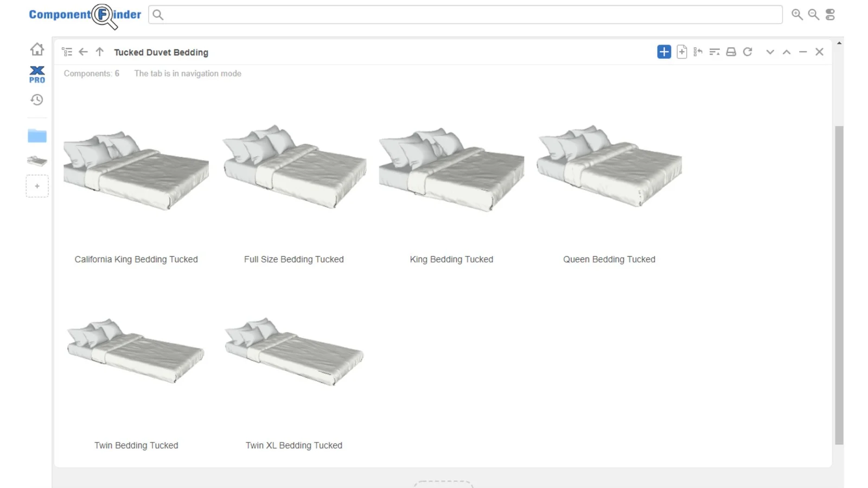The height and width of the screenshot is (488, 868).
Task: Select the X PRO icon in the sidebar
Action: pos(37,74)
